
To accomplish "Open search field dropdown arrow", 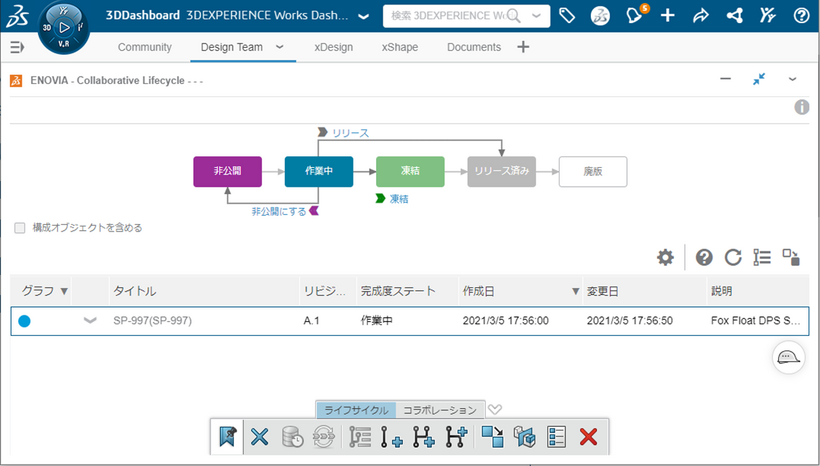I will (x=536, y=16).
